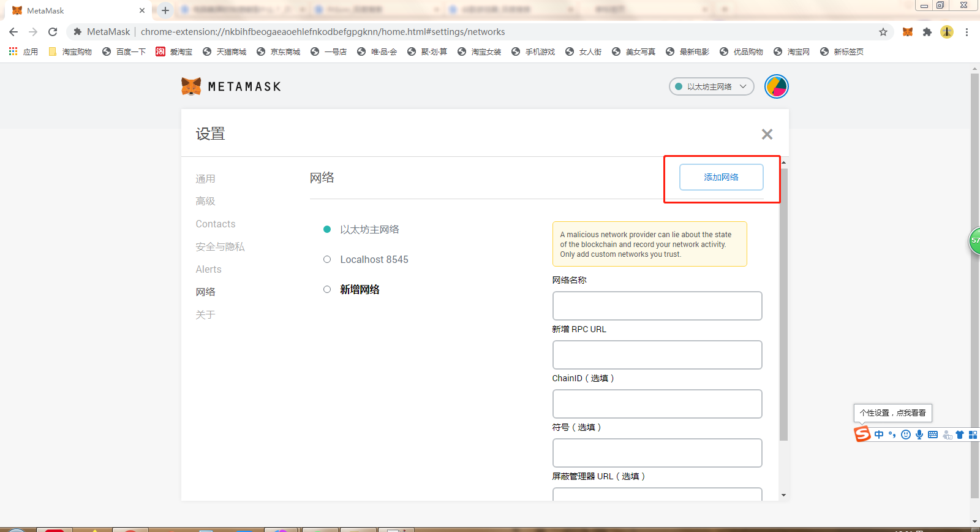
Task: Open the 一号店 bookmark
Action: [x=328, y=51]
